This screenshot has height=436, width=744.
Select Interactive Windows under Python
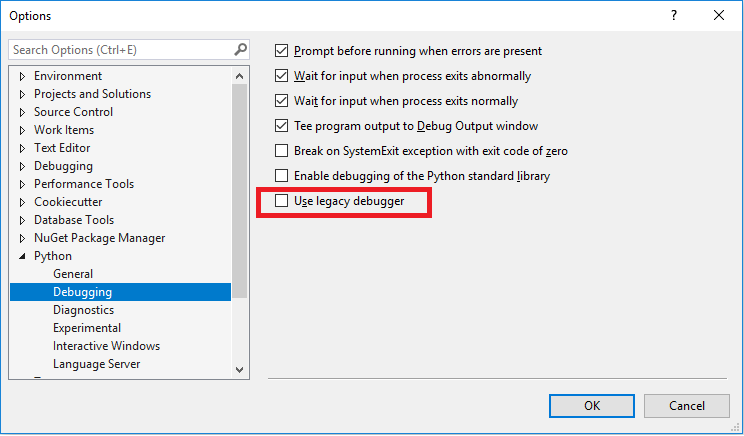(106, 346)
